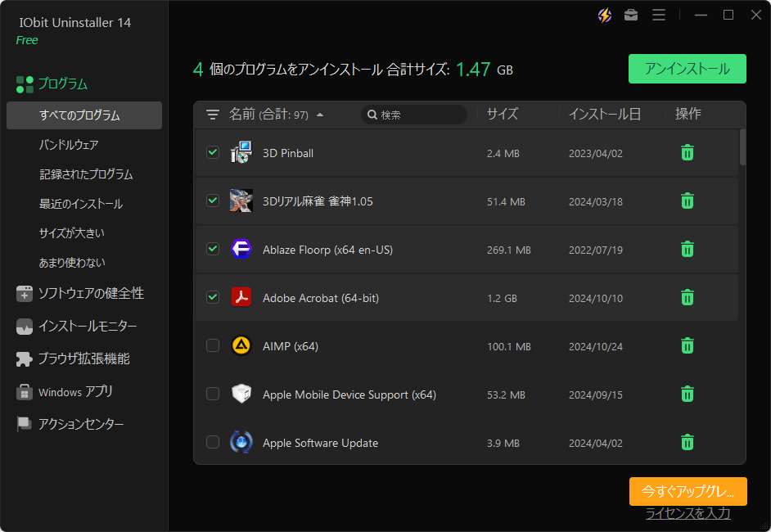Click the lightning bolt icon in title bar

pos(604,16)
